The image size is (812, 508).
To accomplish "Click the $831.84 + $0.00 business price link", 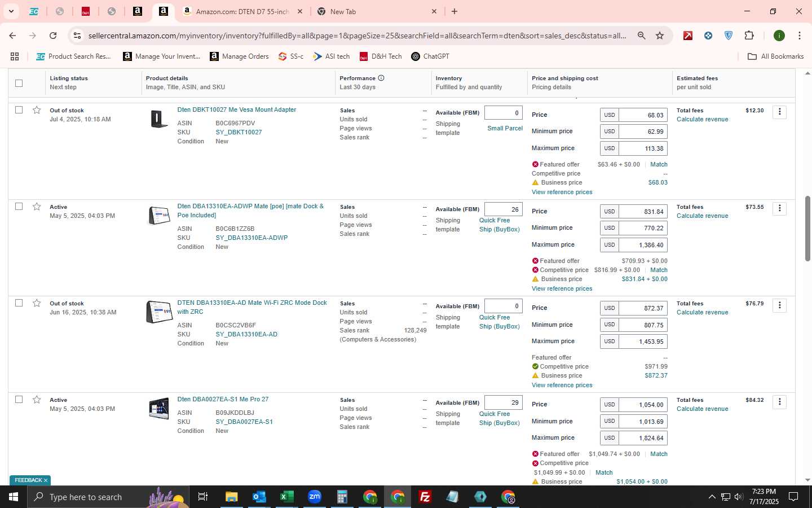I will (645, 279).
